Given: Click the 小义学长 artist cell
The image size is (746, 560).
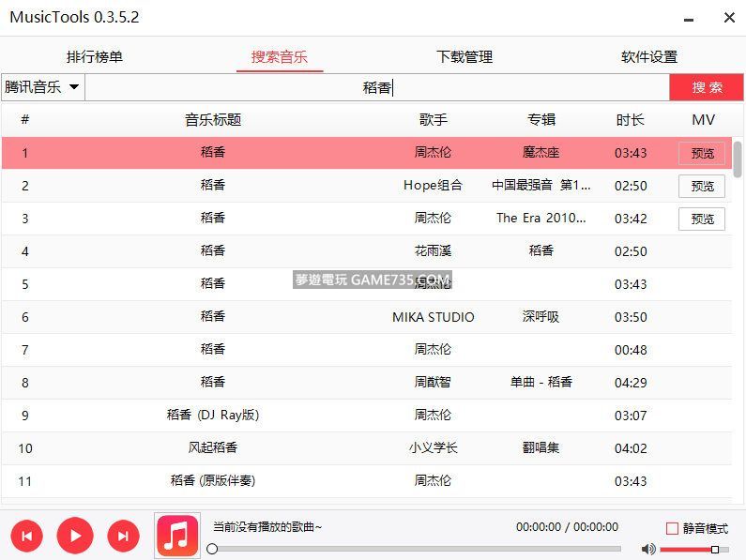Looking at the screenshot, I should (x=433, y=447).
